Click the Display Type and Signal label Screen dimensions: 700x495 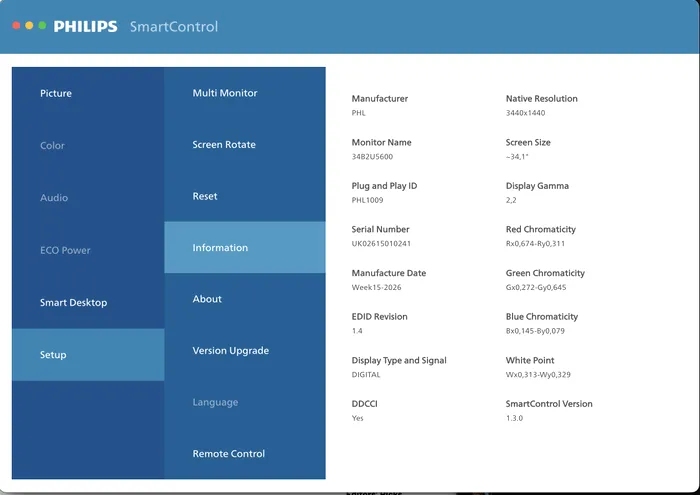pos(399,361)
